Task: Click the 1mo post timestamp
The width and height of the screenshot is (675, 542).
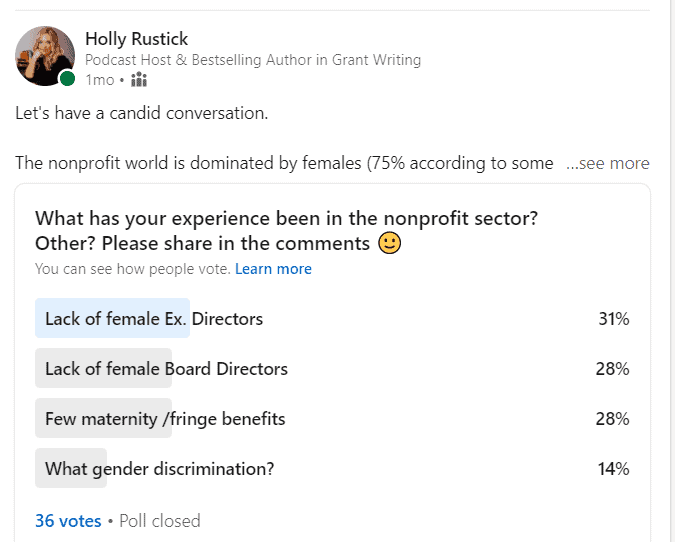Action: click(x=99, y=80)
